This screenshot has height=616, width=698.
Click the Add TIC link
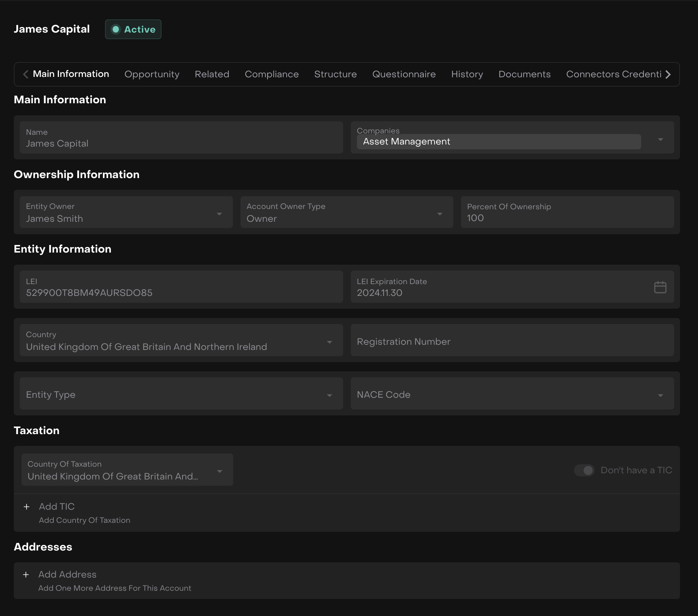coord(57,507)
